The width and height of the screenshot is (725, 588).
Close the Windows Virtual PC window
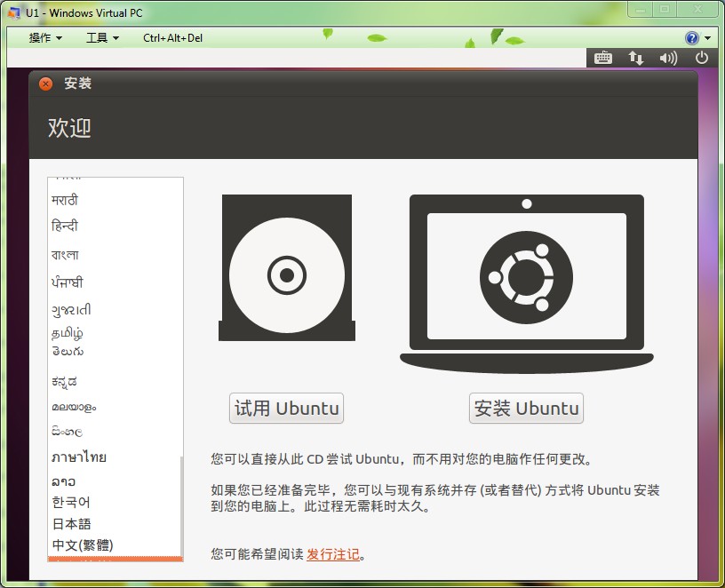(x=697, y=9)
